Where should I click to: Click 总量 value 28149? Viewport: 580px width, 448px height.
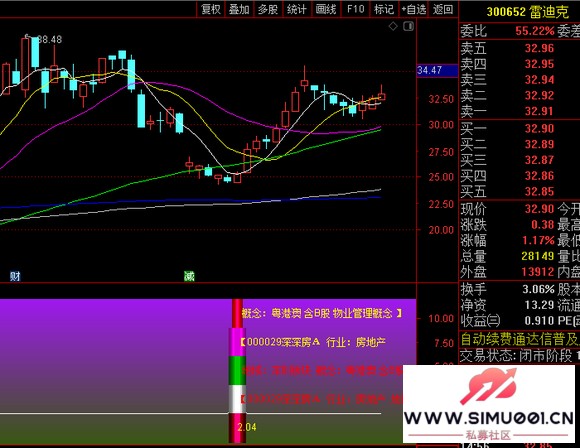tap(537, 256)
